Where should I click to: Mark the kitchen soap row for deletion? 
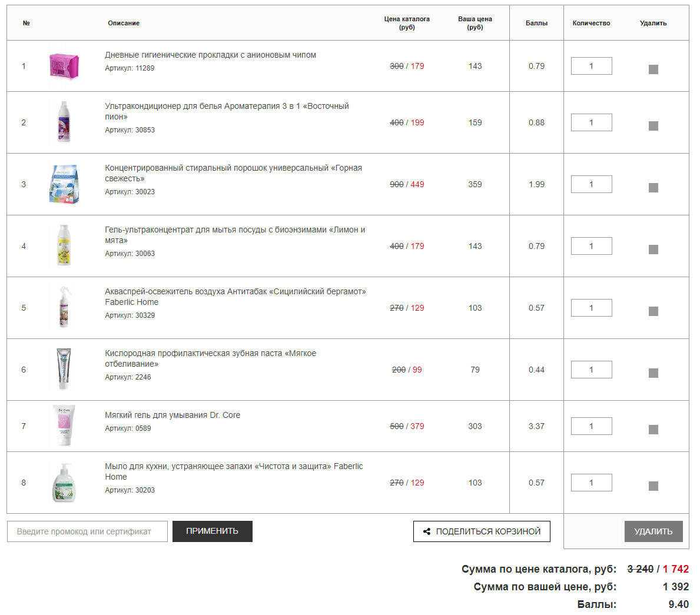(653, 486)
